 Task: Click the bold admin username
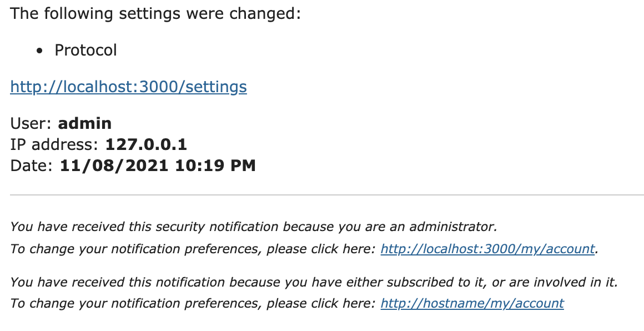pyautogui.click(x=84, y=123)
